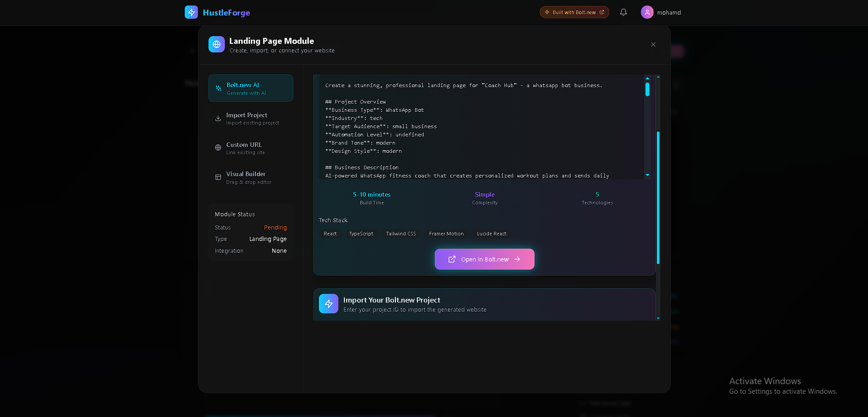Viewport: 868px width, 417px height.
Task: Click the Module Status heading
Action: click(235, 214)
